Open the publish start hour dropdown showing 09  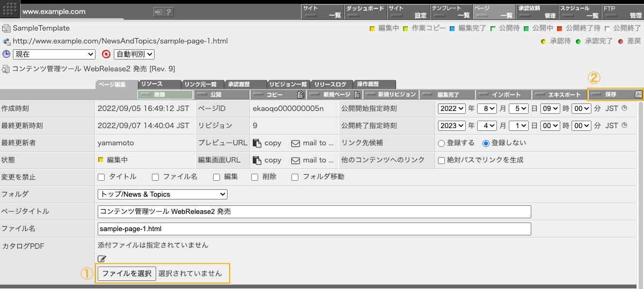(x=550, y=108)
